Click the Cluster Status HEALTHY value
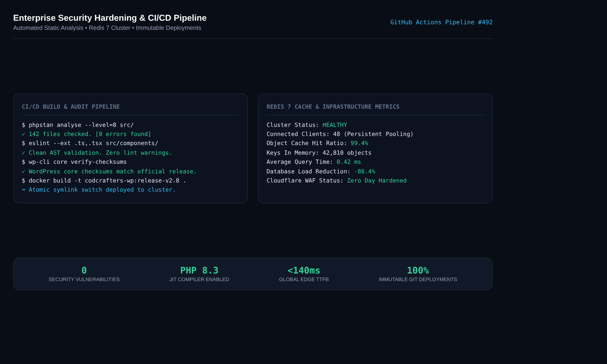The height and width of the screenshot is (364, 607). [x=334, y=125]
